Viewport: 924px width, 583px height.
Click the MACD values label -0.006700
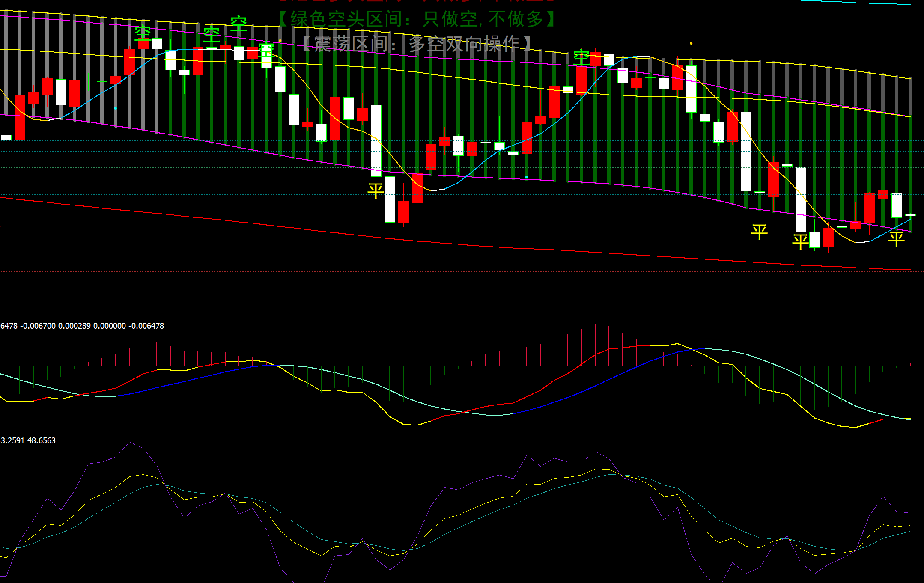[x=38, y=326]
